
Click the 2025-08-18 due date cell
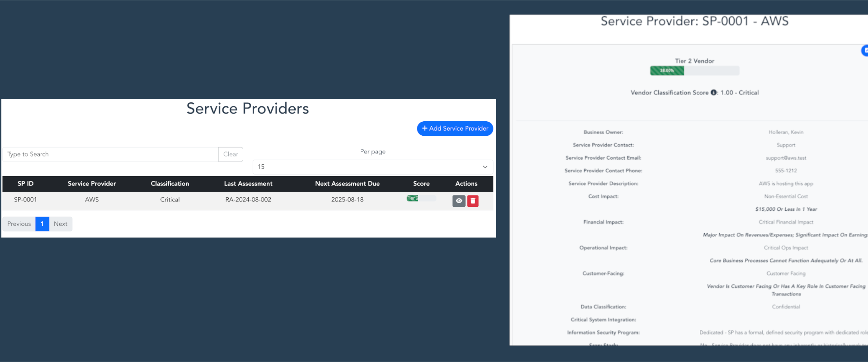(347, 200)
